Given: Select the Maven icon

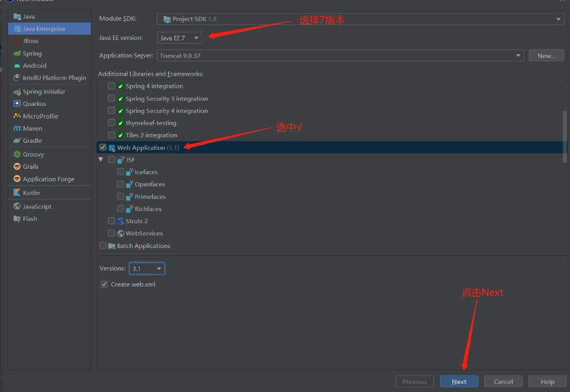Looking at the screenshot, I should coord(17,128).
